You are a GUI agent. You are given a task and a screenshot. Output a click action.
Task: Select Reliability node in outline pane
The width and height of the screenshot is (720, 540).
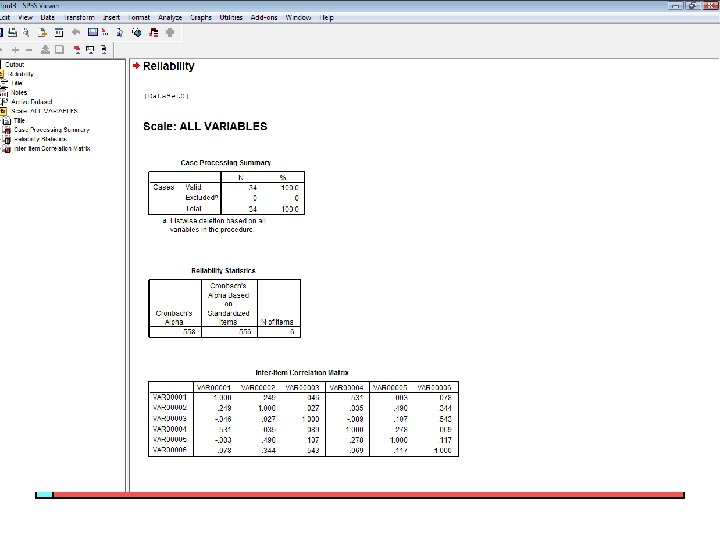pyautogui.click(x=21, y=74)
